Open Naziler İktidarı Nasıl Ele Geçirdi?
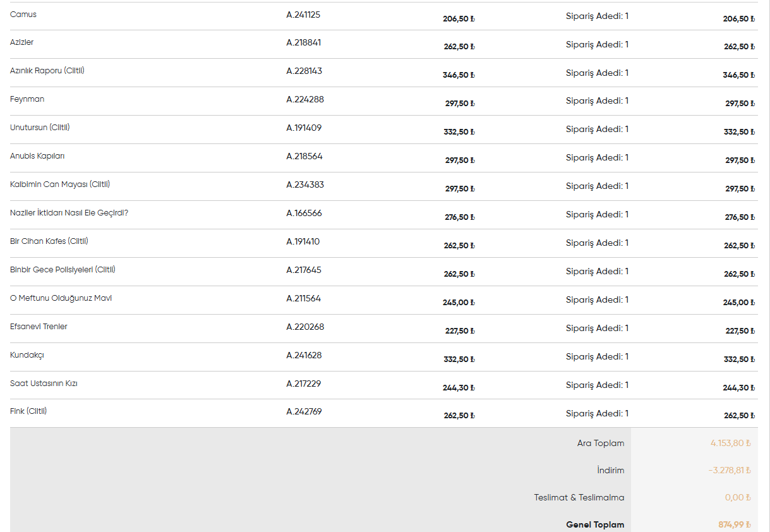Viewport: 770px width, 532px height. point(69,213)
